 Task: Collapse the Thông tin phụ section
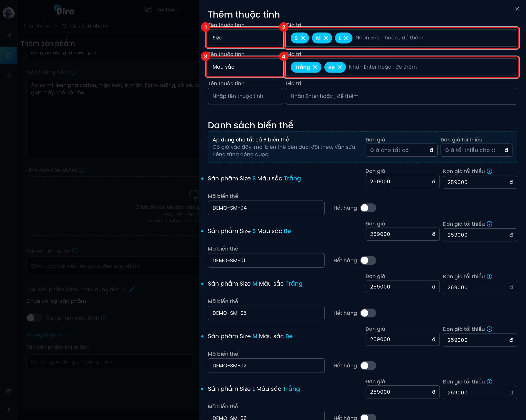coord(47,335)
